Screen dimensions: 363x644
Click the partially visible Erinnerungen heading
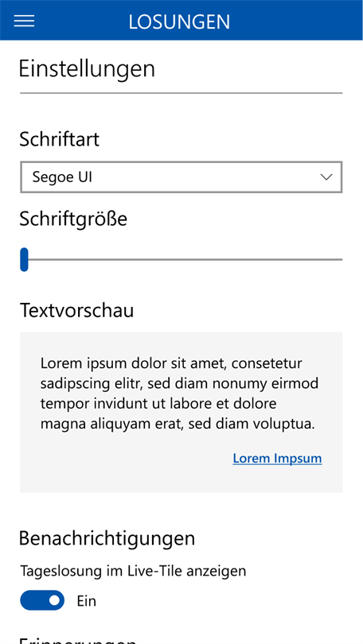pos(78,638)
